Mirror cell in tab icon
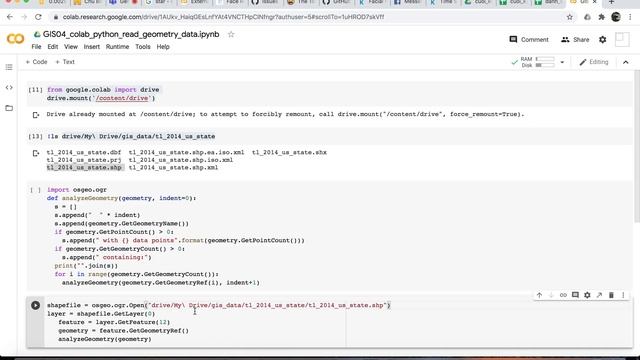This screenshot has height=360, width=640. (599, 295)
